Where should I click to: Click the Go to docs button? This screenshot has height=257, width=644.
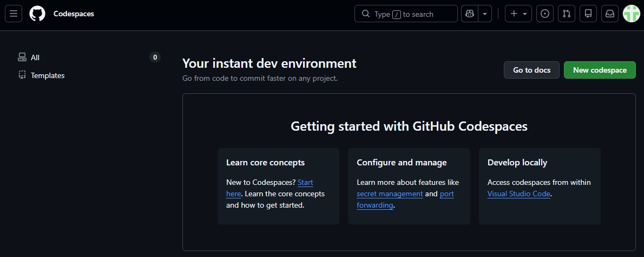pyautogui.click(x=531, y=70)
